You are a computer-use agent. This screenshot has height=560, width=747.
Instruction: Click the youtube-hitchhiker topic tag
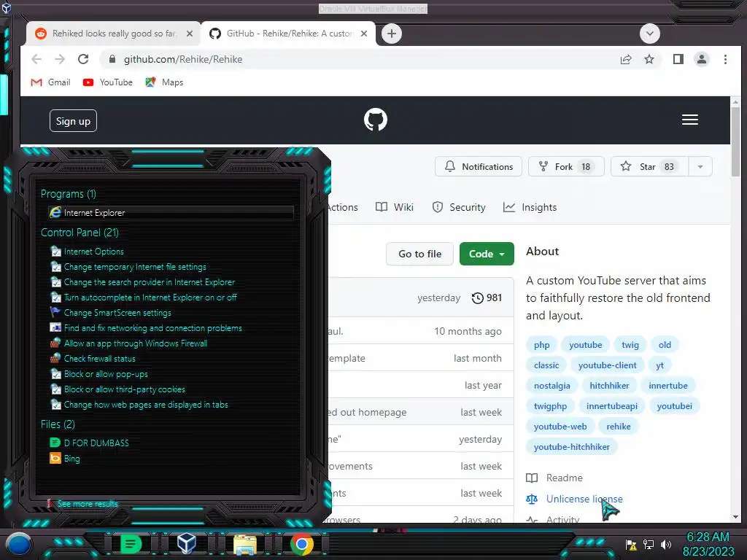click(x=571, y=447)
